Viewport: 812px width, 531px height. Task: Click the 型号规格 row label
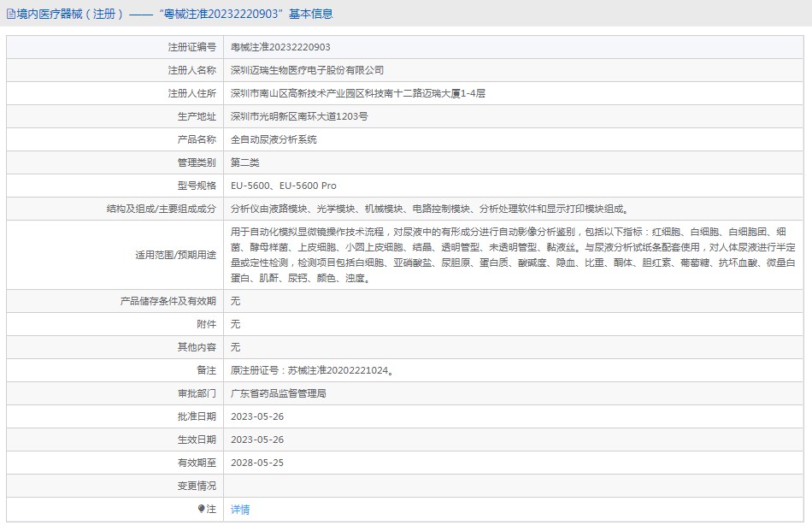point(197,186)
